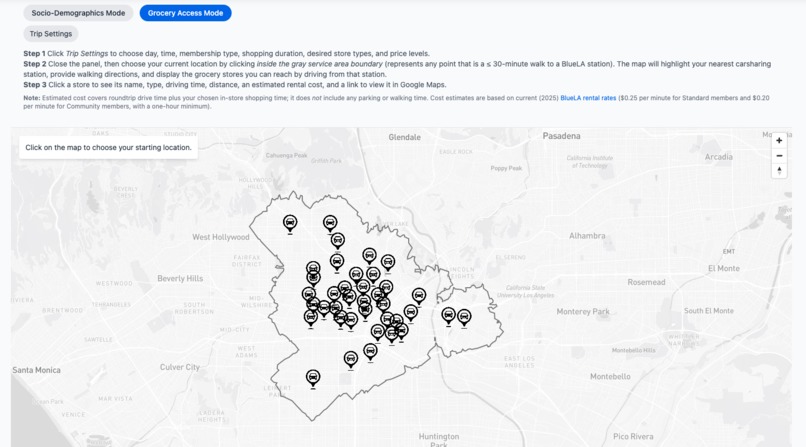Click the Fairfax District map label
This screenshot has height=447, width=806.
click(x=247, y=260)
